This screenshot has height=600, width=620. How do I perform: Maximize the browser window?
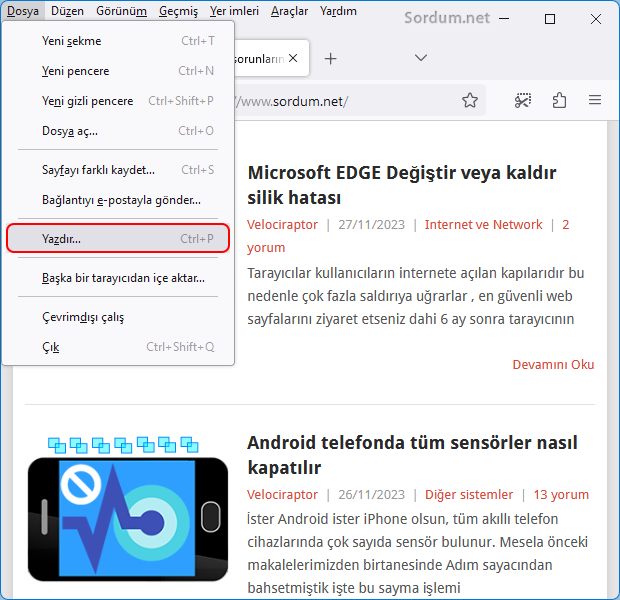coord(550,19)
